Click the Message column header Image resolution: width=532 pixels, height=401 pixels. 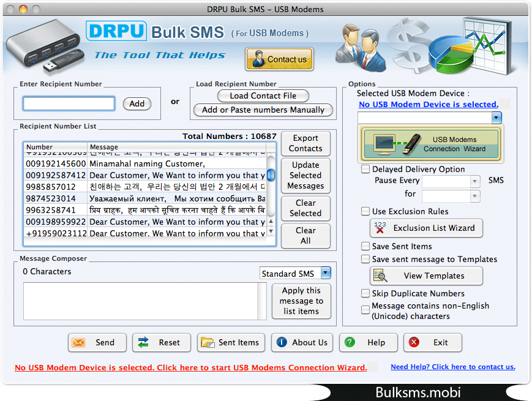click(177, 147)
